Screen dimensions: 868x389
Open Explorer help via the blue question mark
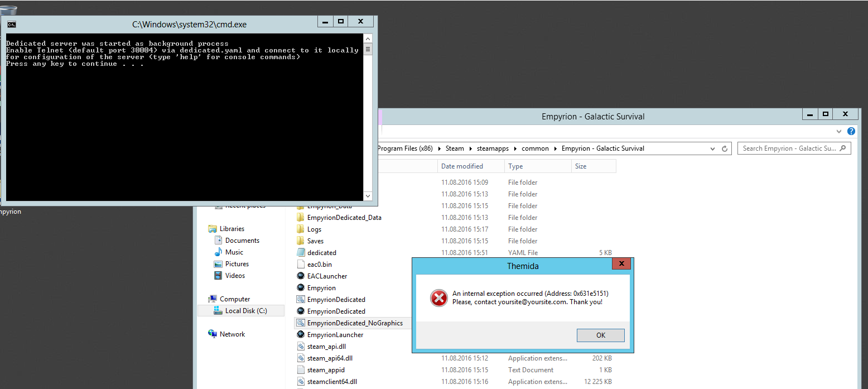[x=851, y=132]
